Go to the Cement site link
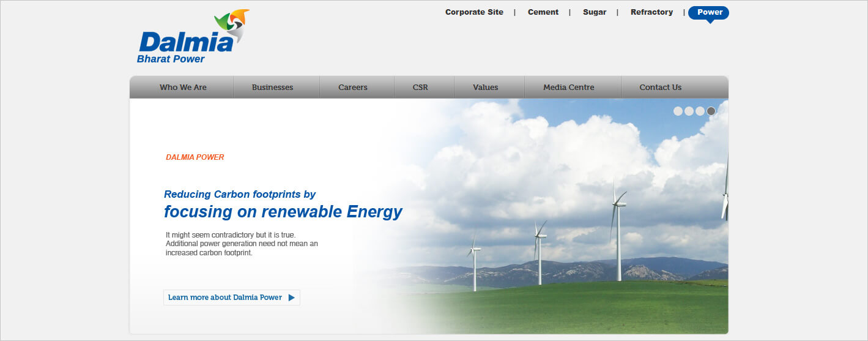The height and width of the screenshot is (341, 868). [543, 12]
